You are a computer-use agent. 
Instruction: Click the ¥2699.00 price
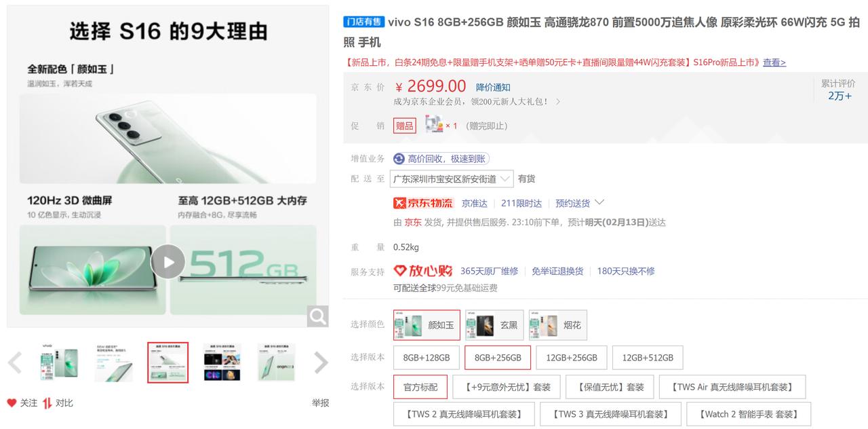click(431, 86)
